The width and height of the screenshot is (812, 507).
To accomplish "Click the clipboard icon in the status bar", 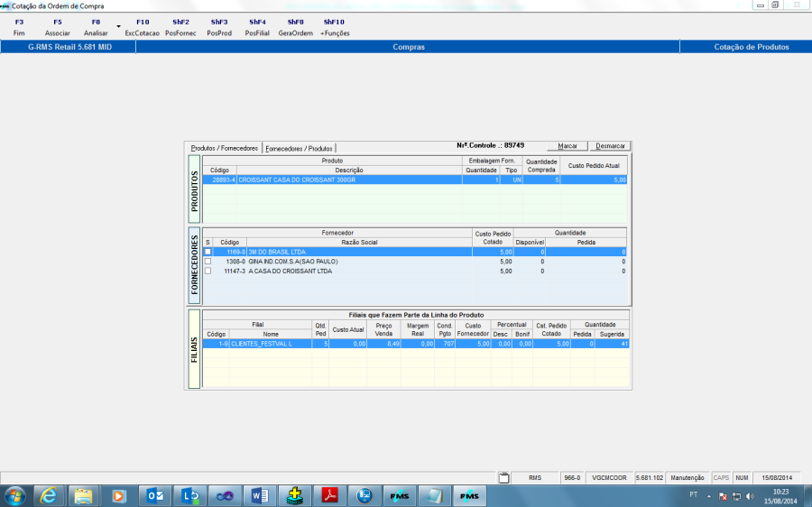I will point(503,478).
